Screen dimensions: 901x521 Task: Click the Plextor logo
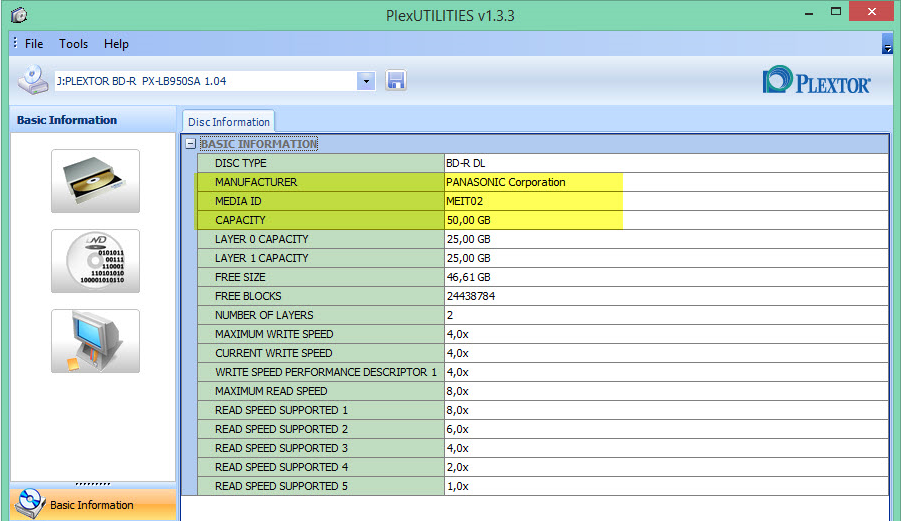tap(816, 80)
